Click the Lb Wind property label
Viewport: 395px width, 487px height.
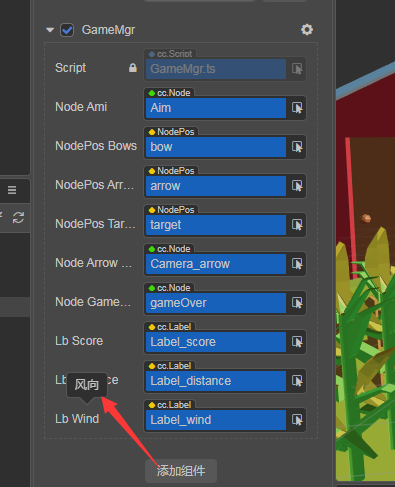[x=77, y=419]
